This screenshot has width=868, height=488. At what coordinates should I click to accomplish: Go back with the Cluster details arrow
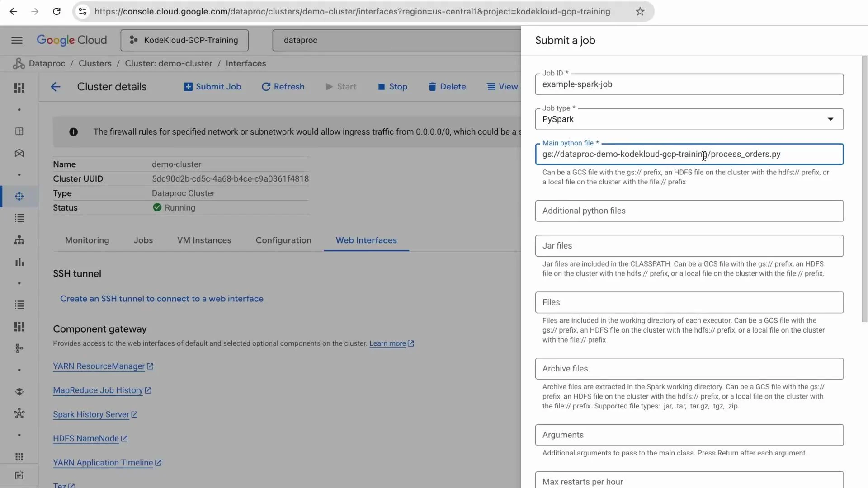point(55,87)
